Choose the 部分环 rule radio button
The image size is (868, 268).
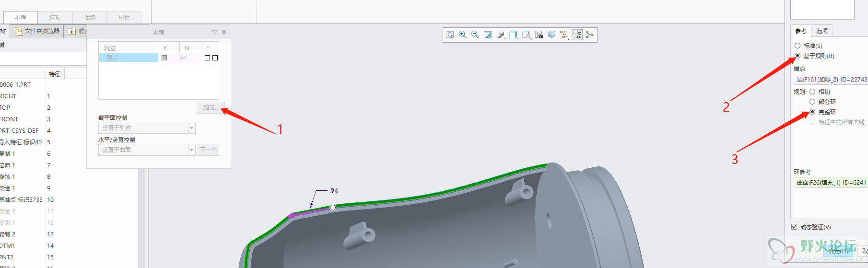click(x=812, y=102)
